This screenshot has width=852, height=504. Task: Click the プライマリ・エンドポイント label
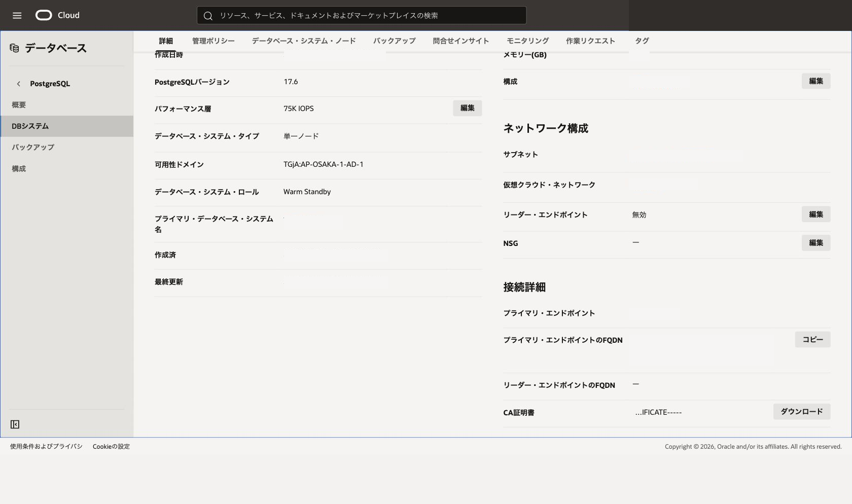(x=549, y=313)
